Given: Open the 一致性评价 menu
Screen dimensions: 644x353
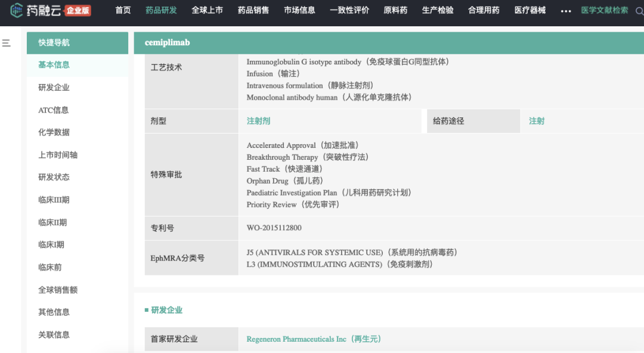Looking at the screenshot, I should pos(349,10).
